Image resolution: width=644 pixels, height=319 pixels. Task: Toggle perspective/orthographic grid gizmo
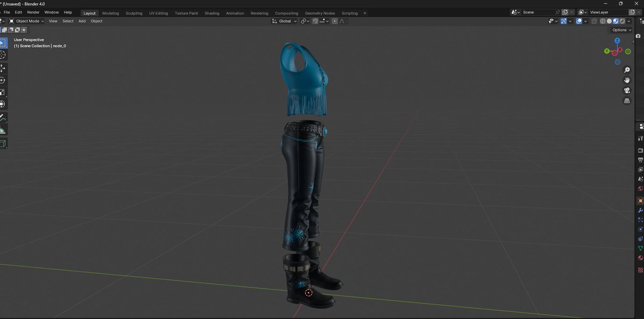point(627,101)
